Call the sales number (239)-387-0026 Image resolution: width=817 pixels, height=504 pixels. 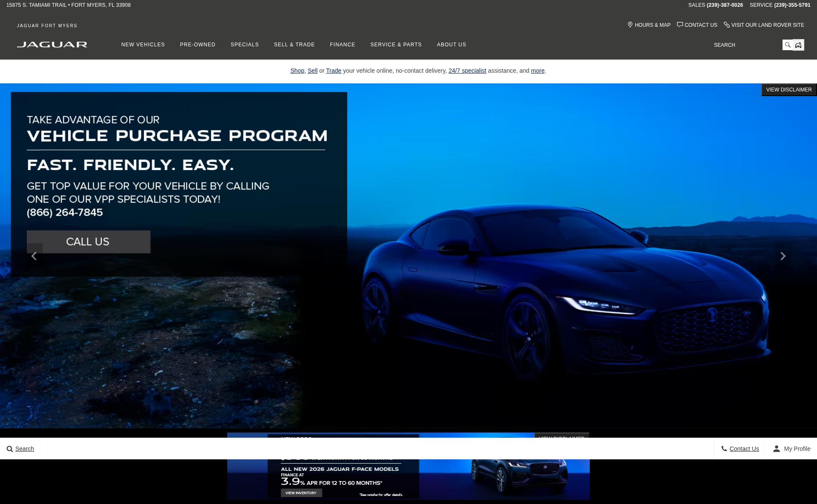coord(725,5)
